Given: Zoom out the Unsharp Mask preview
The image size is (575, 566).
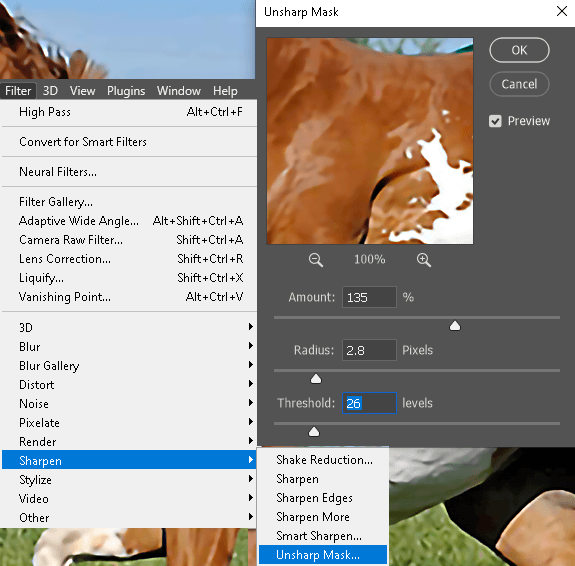Looking at the screenshot, I should (315, 260).
